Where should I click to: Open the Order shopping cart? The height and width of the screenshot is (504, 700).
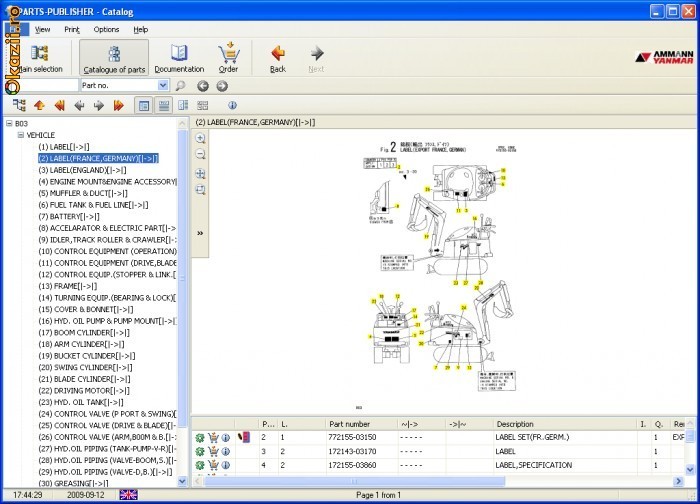pos(229,57)
